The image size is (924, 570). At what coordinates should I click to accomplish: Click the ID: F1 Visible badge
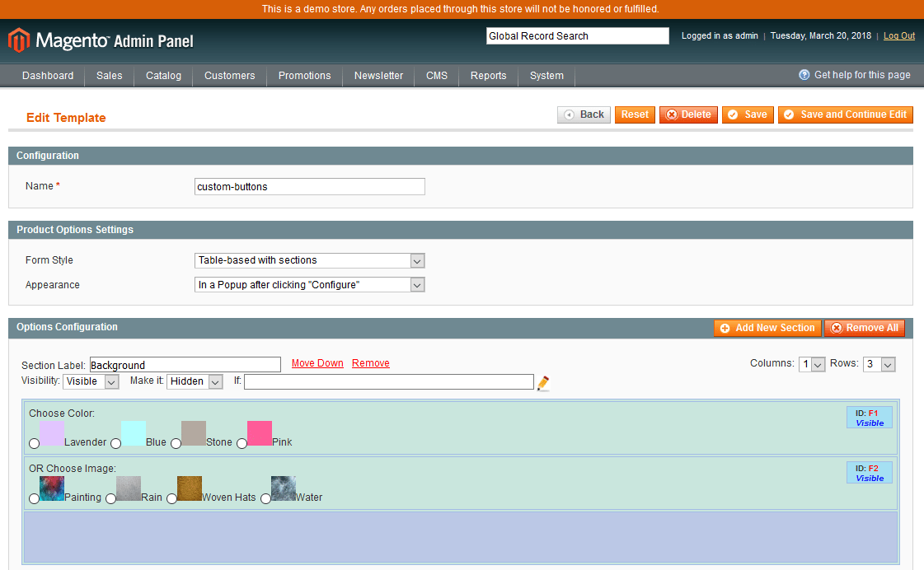coord(869,418)
